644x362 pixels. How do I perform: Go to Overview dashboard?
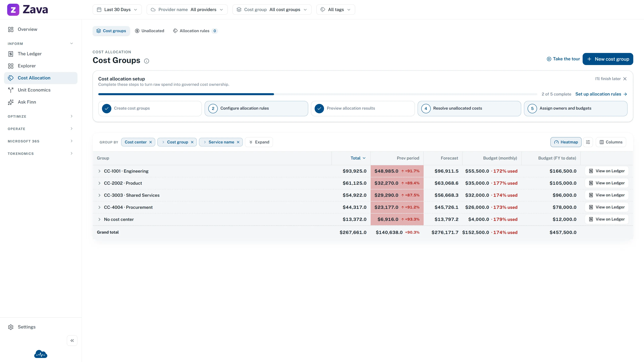tap(41, 29)
